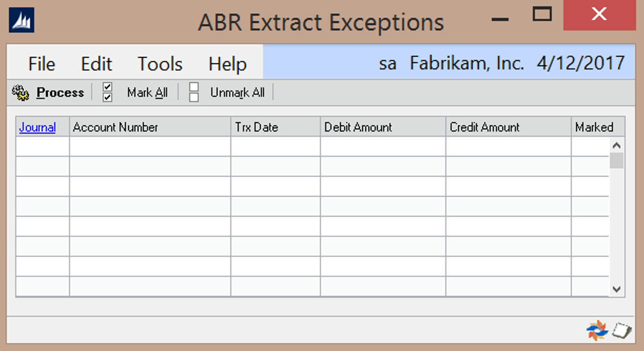The image size is (644, 351).
Task: Click the Dynamics logo in title bar
Action: point(22,21)
